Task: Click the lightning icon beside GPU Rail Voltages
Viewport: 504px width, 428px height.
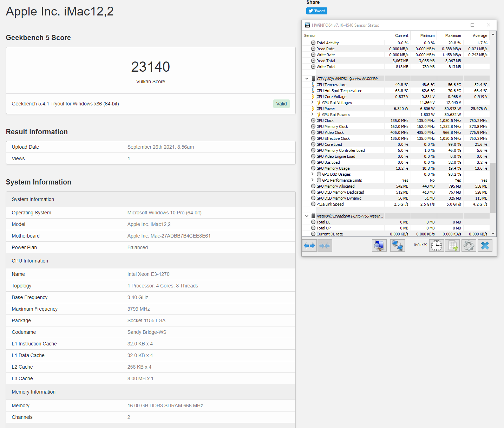Action: point(319,103)
